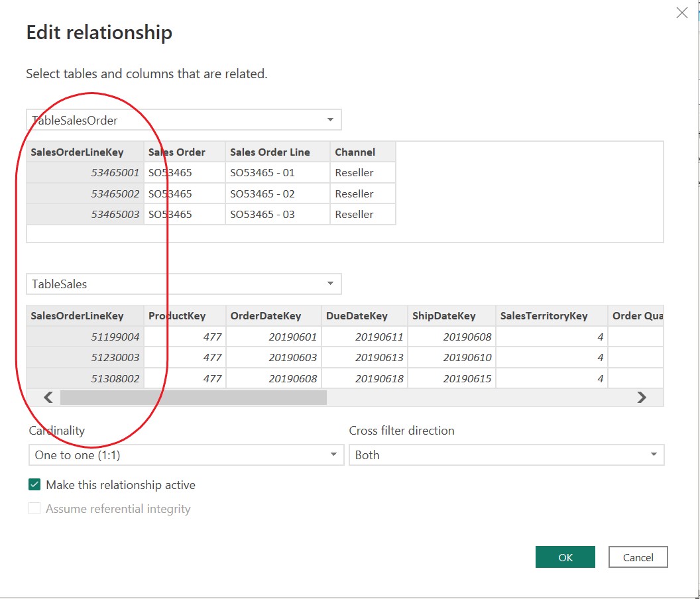Confirm the relationship with OK
The width and height of the screenshot is (700, 599).
[565, 557]
